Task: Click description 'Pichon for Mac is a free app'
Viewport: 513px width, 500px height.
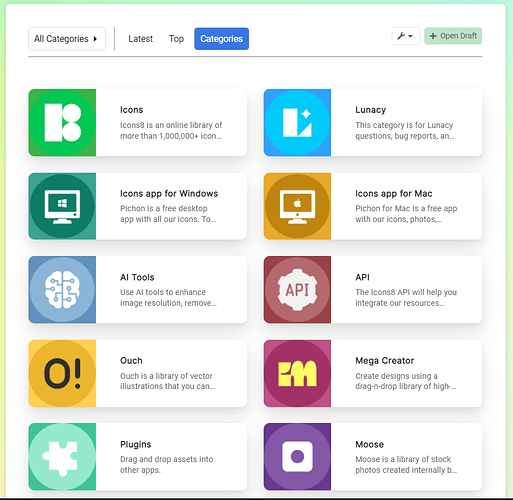Action: click(x=406, y=208)
